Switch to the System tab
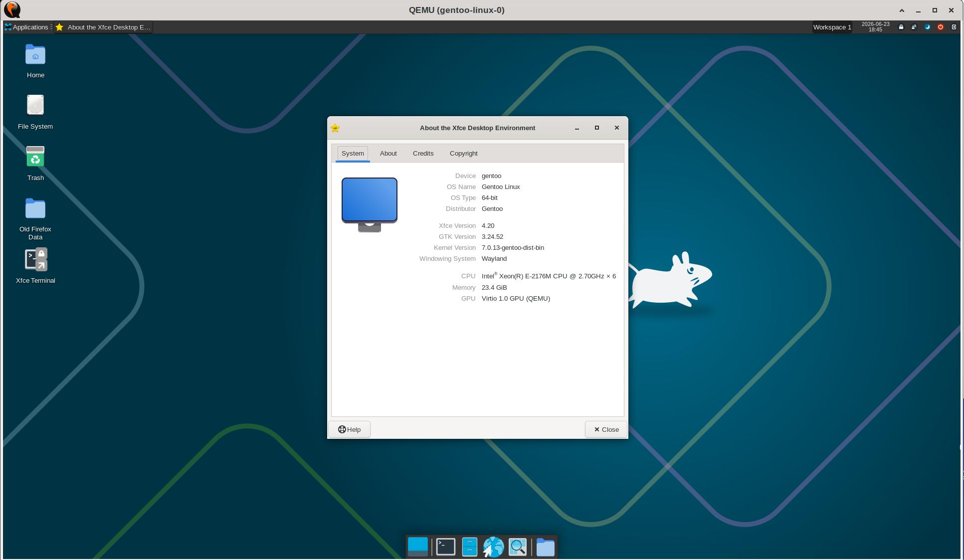The height and width of the screenshot is (560, 964). coord(353,153)
